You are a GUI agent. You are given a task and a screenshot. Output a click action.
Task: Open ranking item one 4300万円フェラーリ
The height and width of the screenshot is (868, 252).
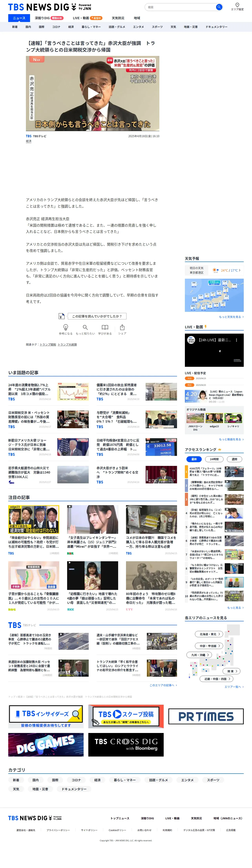(x=214, y=471)
